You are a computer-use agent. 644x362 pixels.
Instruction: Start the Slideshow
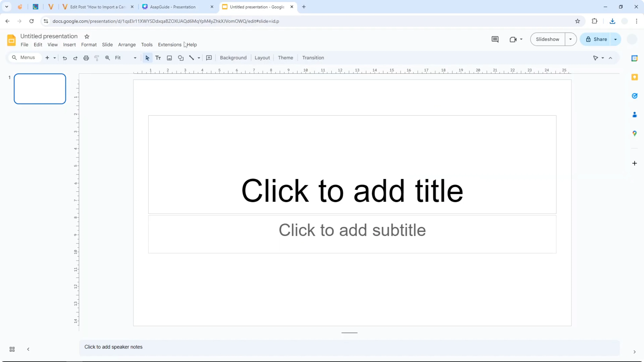click(548, 39)
